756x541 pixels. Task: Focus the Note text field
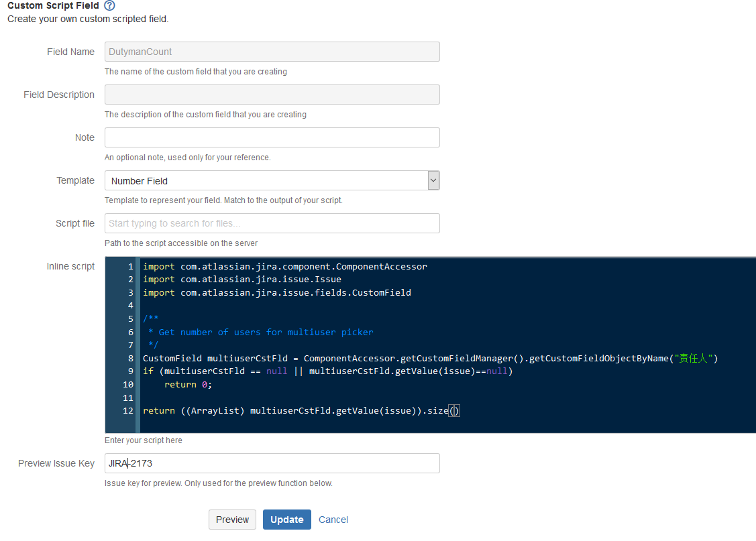click(x=272, y=137)
